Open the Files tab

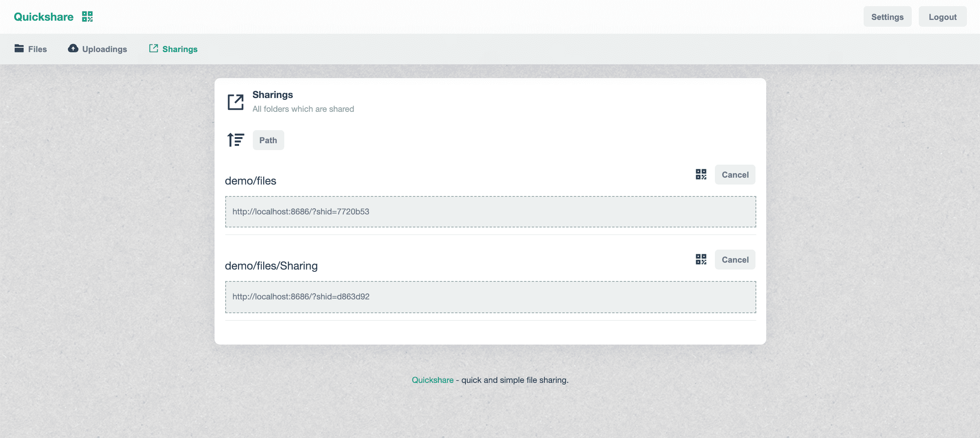click(37, 49)
